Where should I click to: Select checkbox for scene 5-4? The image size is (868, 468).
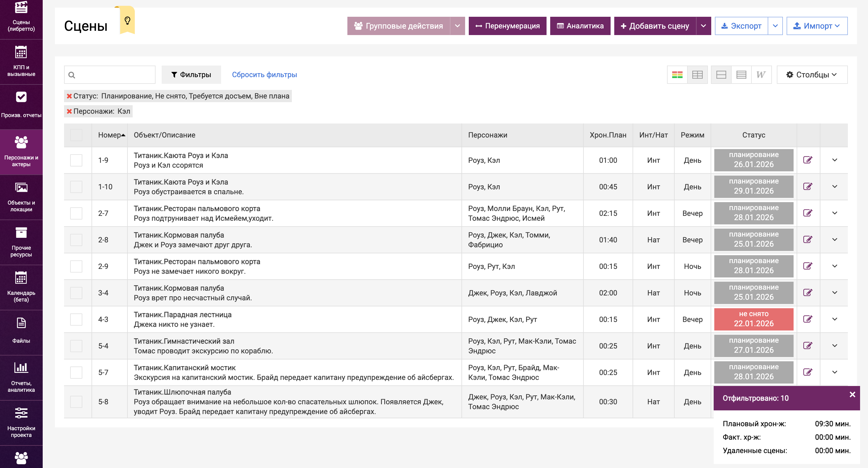[76, 346]
